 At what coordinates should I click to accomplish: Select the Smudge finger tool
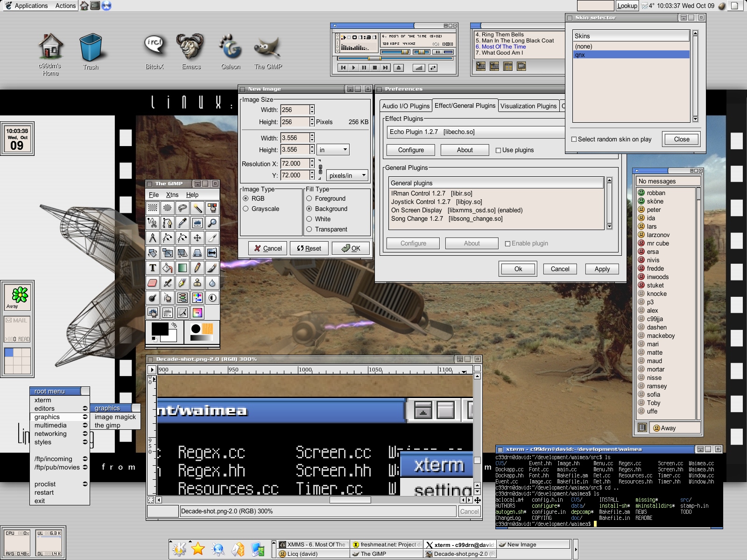[x=168, y=298]
